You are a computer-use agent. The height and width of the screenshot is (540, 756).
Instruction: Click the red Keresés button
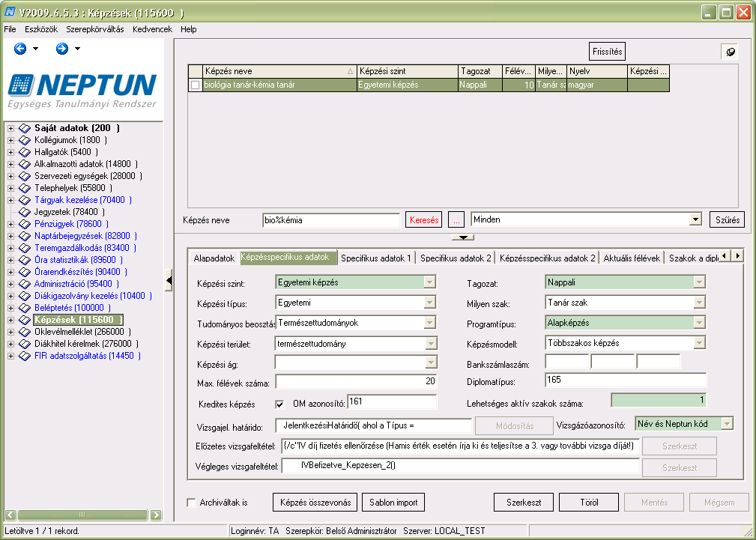tap(424, 220)
